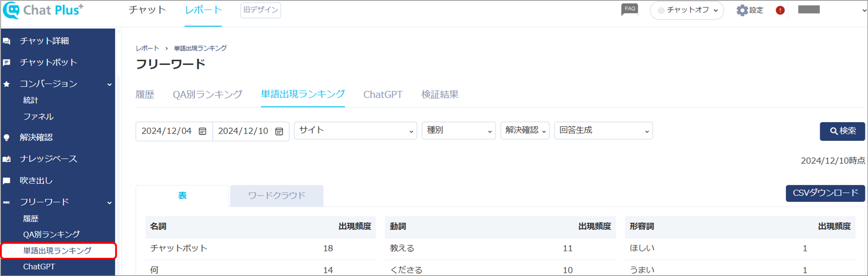868x276 pixels.
Task: Click the red alert notification icon
Action: tap(780, 10)
